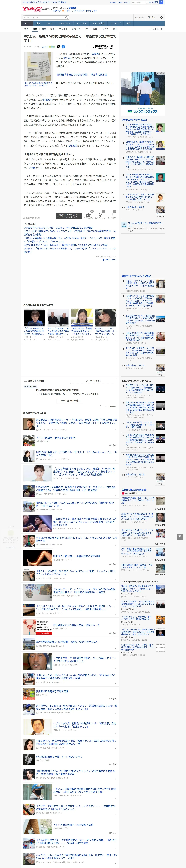Screen dimensions: 186x868
Task: Select the ランキング tab
Action: (x=115, y=24)
